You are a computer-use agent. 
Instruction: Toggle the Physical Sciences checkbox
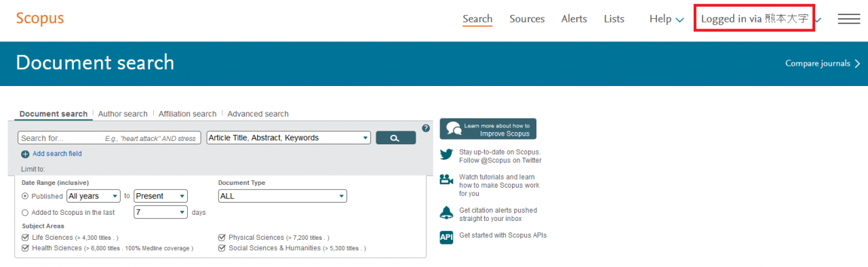click(222, 237)
